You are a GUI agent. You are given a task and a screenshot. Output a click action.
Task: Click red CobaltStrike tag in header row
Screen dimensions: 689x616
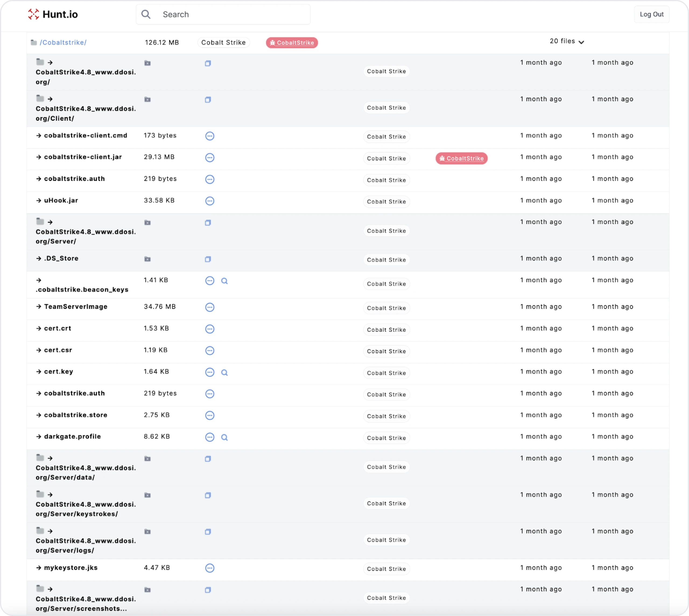click(292, 43)
